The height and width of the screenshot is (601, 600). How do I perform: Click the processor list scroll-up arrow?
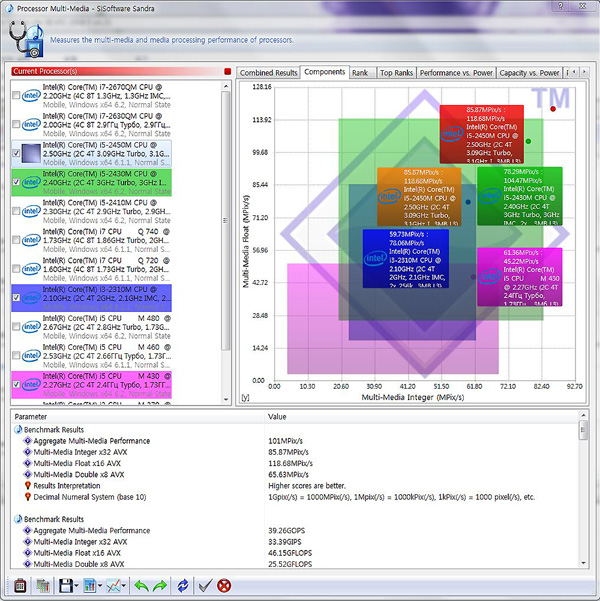226,86
